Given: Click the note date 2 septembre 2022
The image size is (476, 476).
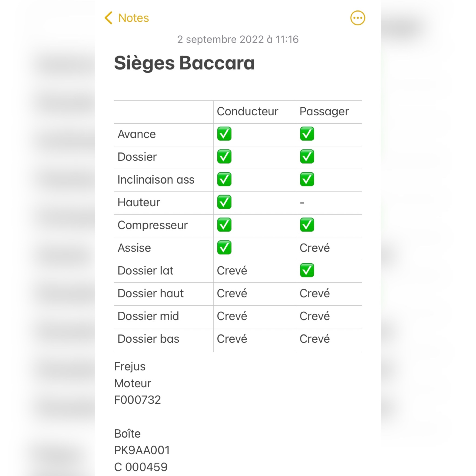Looking at the screenshot, I should [x=238, y=40].
